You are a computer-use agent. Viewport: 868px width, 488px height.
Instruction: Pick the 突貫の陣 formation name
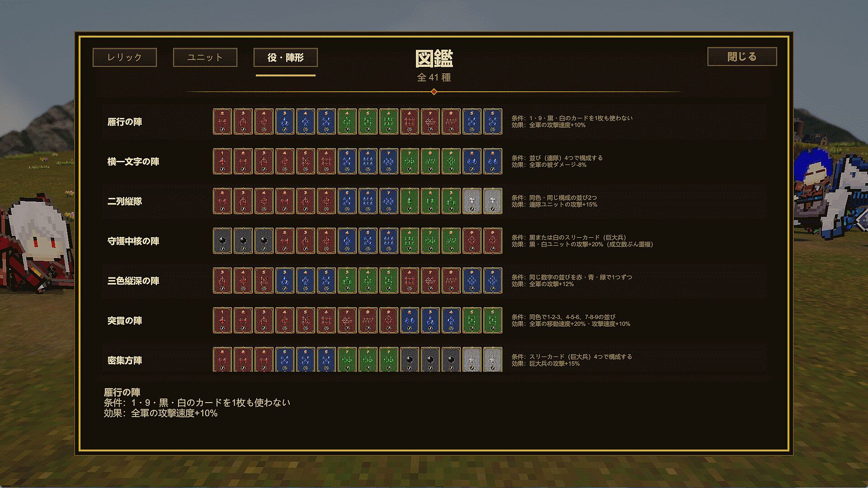pyautogui.click(x=125, y=321)
